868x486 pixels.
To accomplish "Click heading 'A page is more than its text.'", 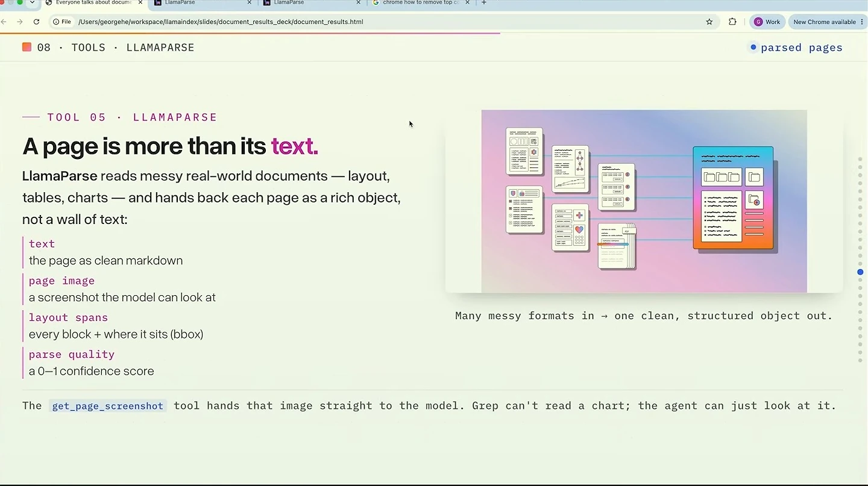I will (170, 146).
